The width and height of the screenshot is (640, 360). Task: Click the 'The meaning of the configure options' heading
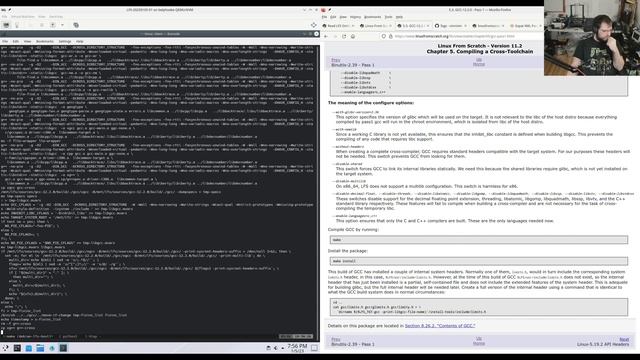pos(371,103)
